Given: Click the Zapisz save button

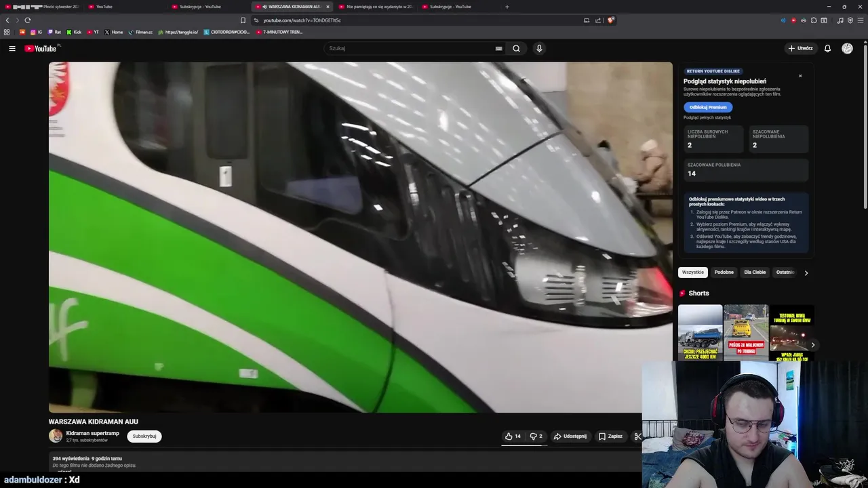Looking at the screenshot, I should (610, 436).
